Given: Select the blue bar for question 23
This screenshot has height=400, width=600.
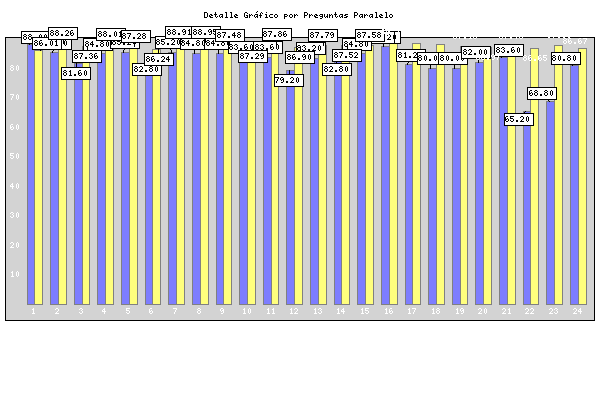Looking at the screenshot, I should click(550, 203).
